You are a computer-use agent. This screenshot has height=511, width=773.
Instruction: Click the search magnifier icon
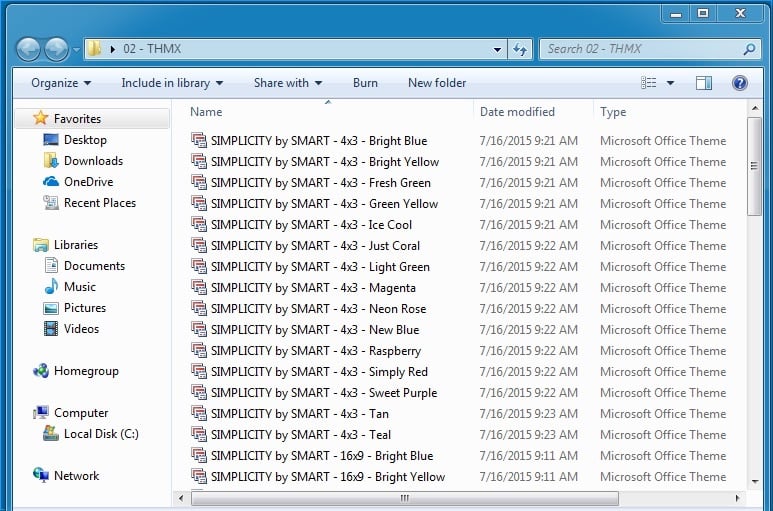coord(749,49)
